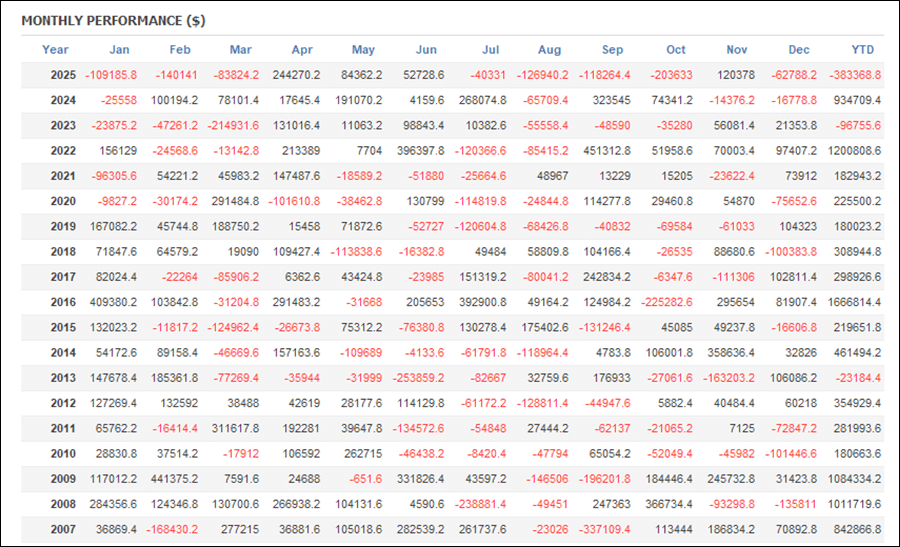
Task: Click the Dec column header
Action: [x=799, y=50]
